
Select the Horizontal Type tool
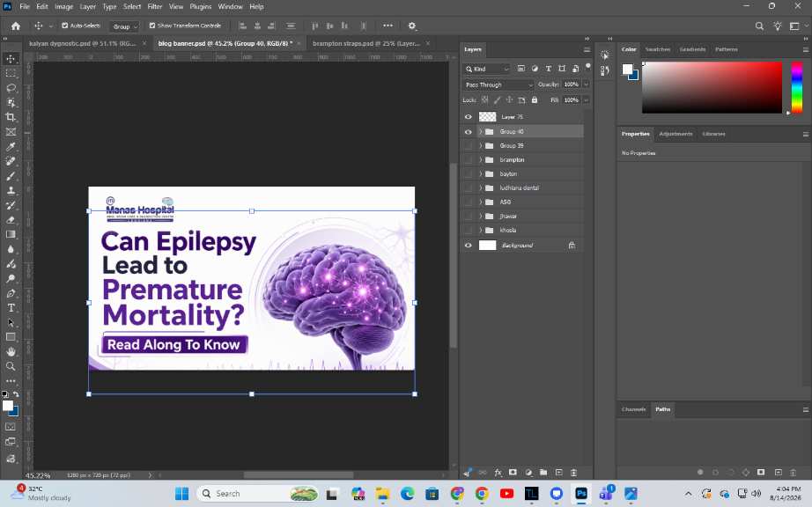click(x=11, y=308)
